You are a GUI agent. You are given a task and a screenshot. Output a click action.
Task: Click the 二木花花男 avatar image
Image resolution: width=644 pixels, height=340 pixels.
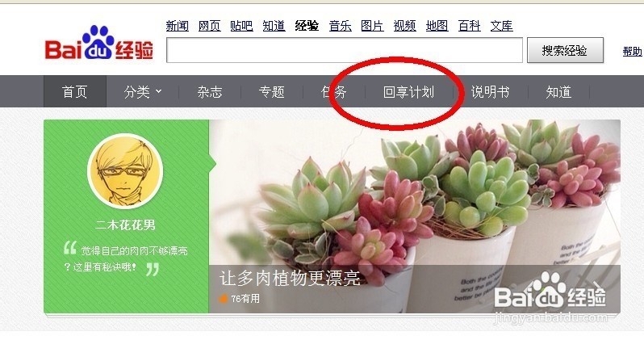pyautogui.click(x=125, y=172)
